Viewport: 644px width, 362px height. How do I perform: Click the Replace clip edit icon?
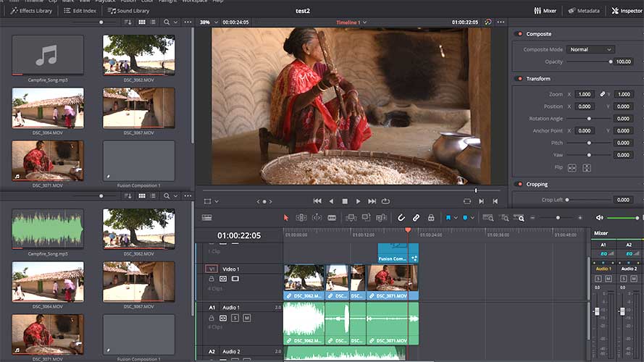pyautogui.click(x=381, y=217)
